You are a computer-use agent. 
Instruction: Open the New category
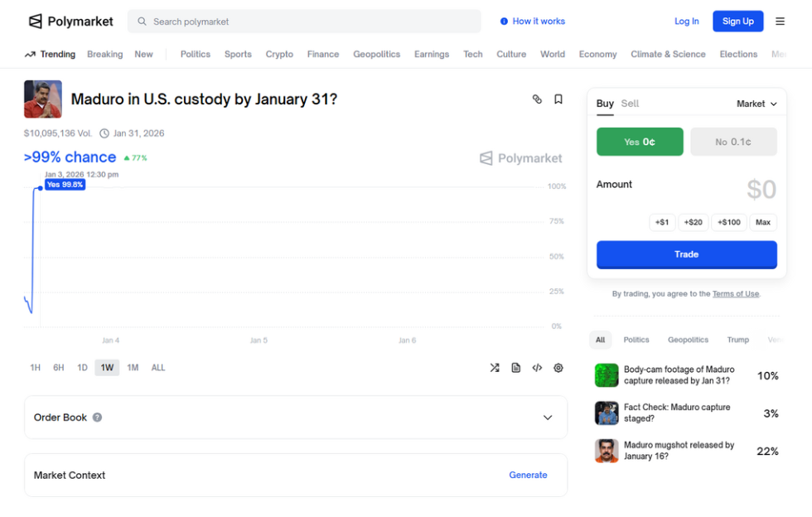click(x=143, y=54)
